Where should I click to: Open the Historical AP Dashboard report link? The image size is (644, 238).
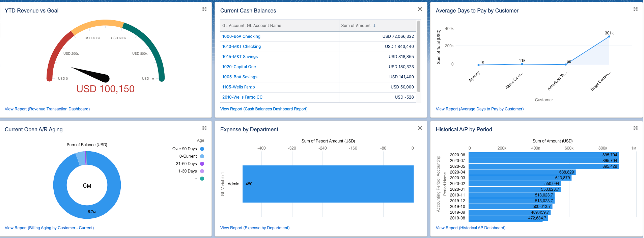(x=470, y=228)
